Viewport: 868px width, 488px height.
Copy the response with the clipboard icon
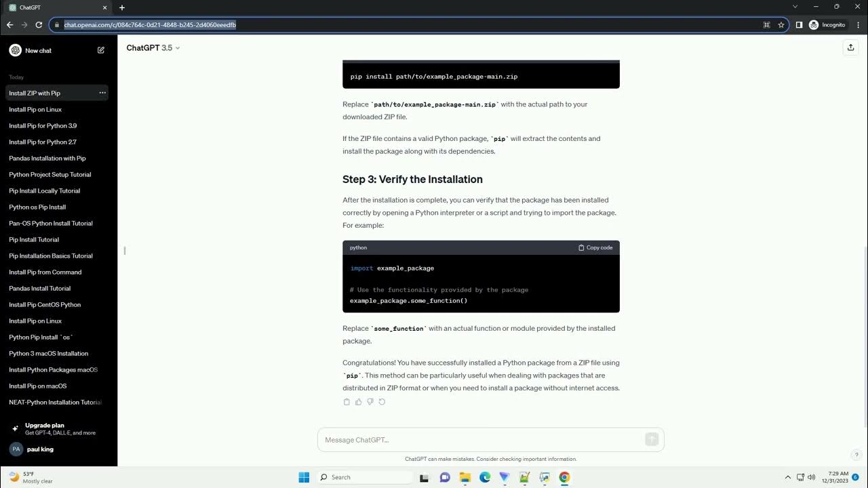coord(347,402)
